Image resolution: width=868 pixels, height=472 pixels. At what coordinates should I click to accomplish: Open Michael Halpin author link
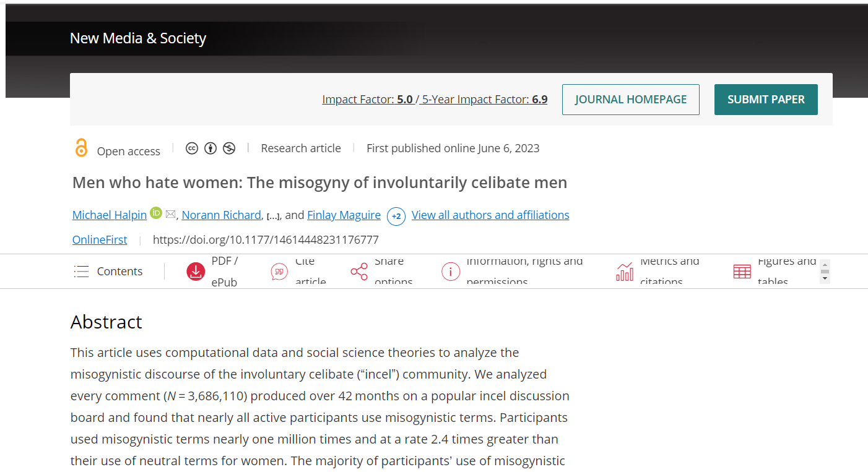tap(110, 215)
